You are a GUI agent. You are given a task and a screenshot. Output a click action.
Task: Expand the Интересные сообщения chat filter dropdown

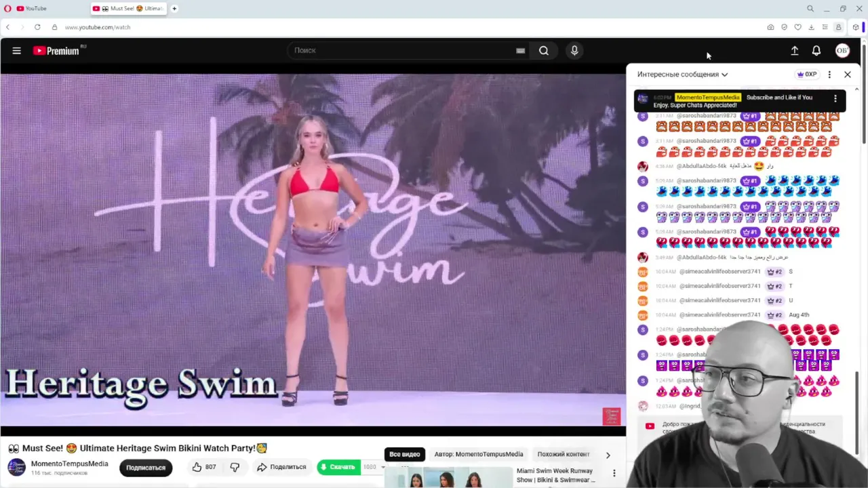point(682,75)
